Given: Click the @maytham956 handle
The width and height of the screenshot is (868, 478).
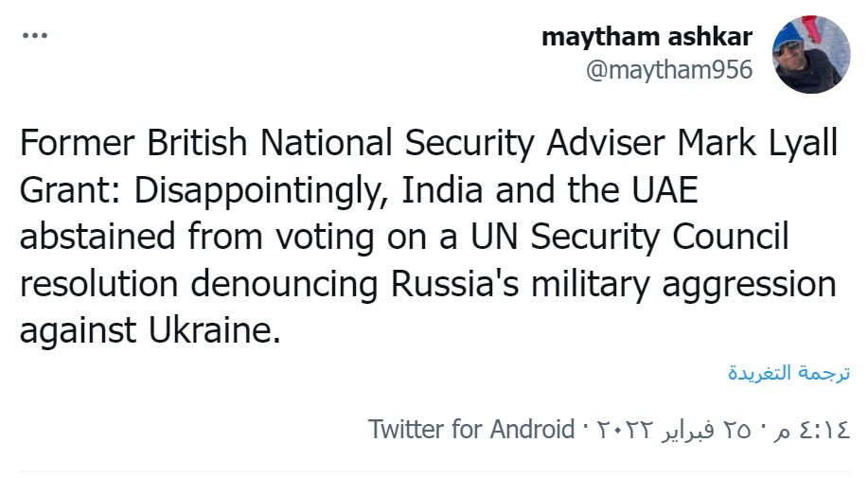Looking at the screenshot, I should (x=670, y=71).
